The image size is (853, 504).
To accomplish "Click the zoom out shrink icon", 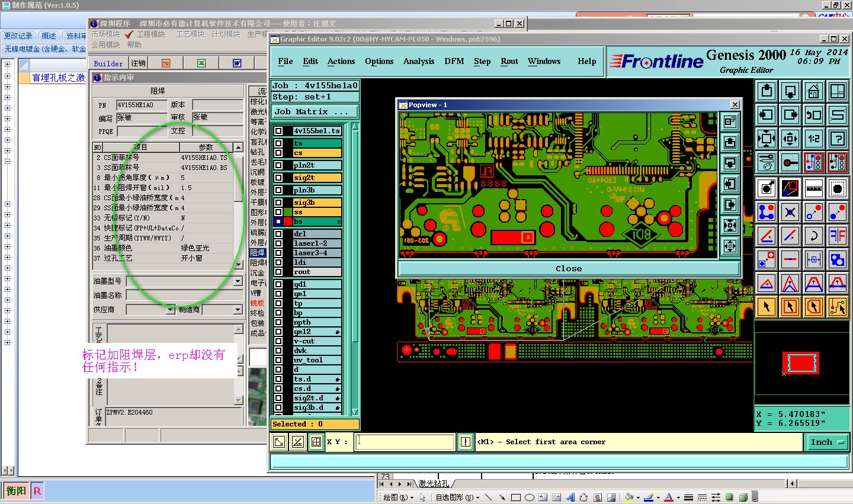I will click(790, 139).
